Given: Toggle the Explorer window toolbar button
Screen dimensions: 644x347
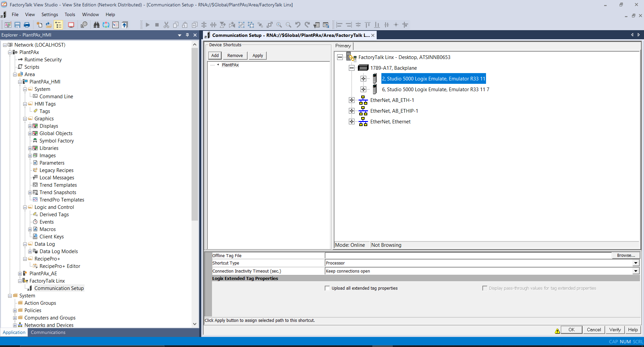Looking at the screenshot, I should [x=58, y=25].
